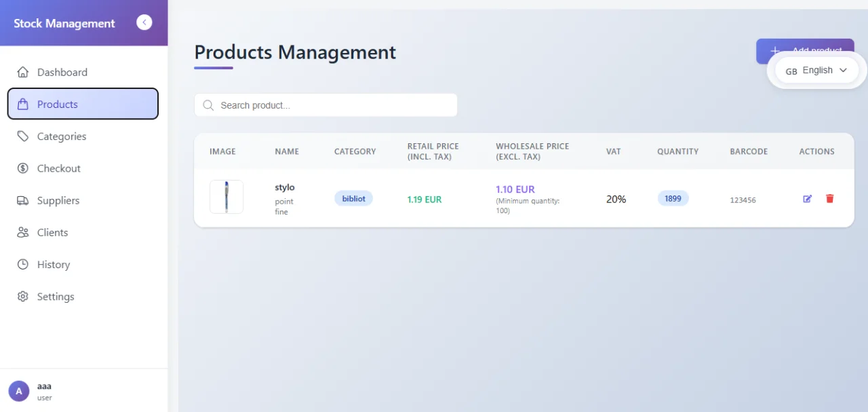The image size is (868, 412).
Task: Go to Categories page
Action: click(83, 136)
